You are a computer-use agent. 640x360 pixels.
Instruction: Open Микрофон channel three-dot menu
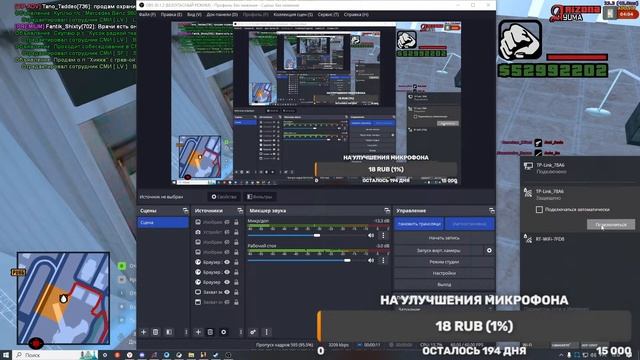coord(383,235)
